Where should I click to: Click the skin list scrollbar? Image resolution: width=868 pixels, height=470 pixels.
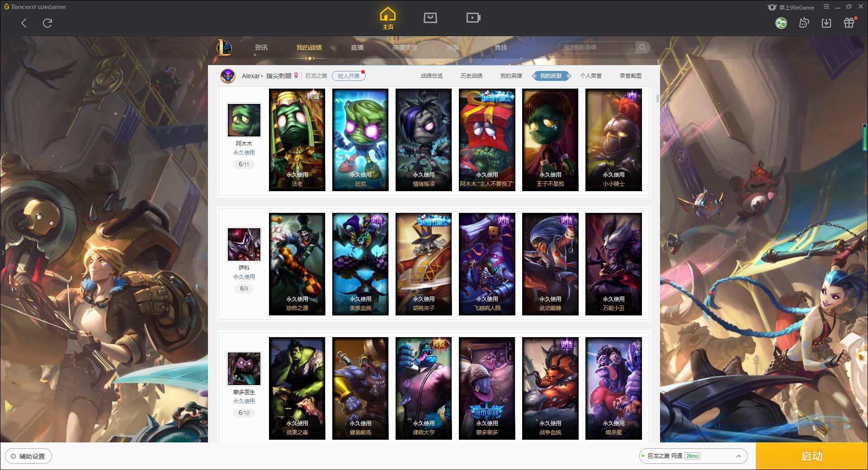(x=657, y=99)
